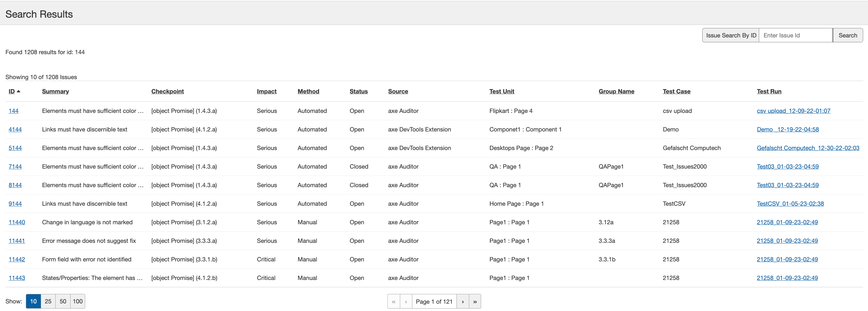Click the Search button
The height and width of the screenshot is (311, 868).
coord(847,35)
